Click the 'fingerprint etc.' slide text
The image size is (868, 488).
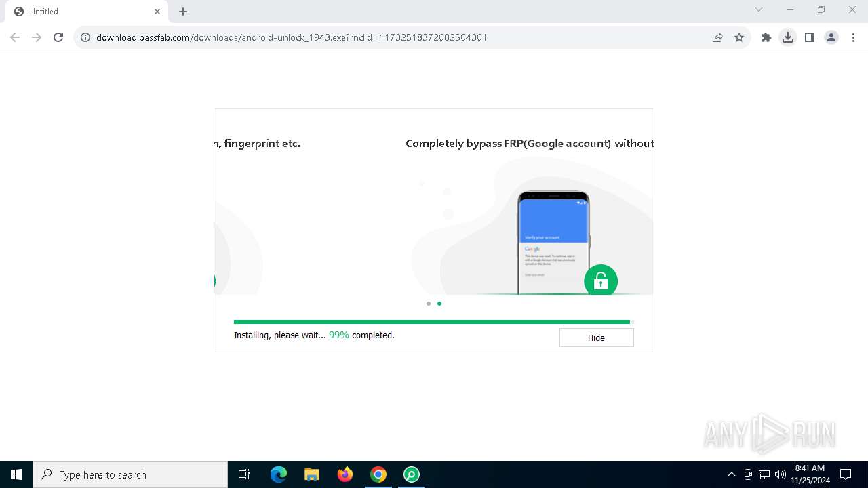pyautogui.click(x=262, y=144)
